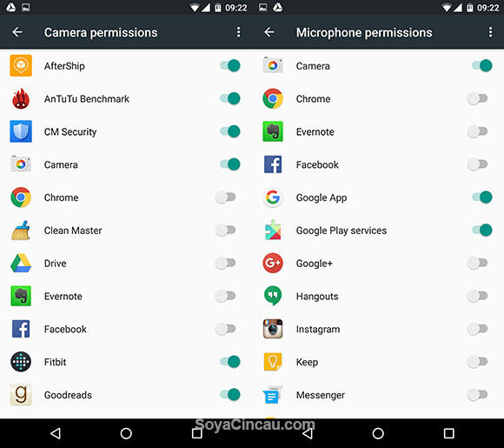This screenshot has width=504, height=448.
Task: Tap the Hangouts icon
Action: pos(273,296)
